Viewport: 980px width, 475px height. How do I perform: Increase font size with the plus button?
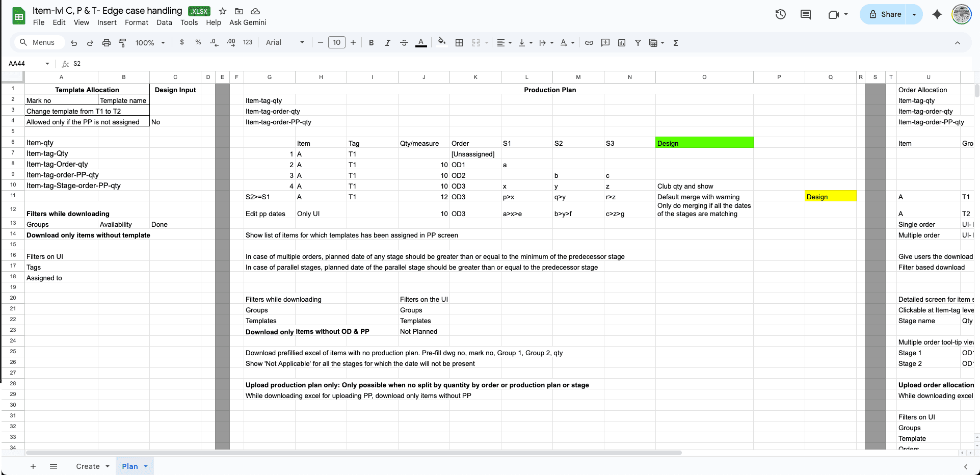[x=353, y=42]
